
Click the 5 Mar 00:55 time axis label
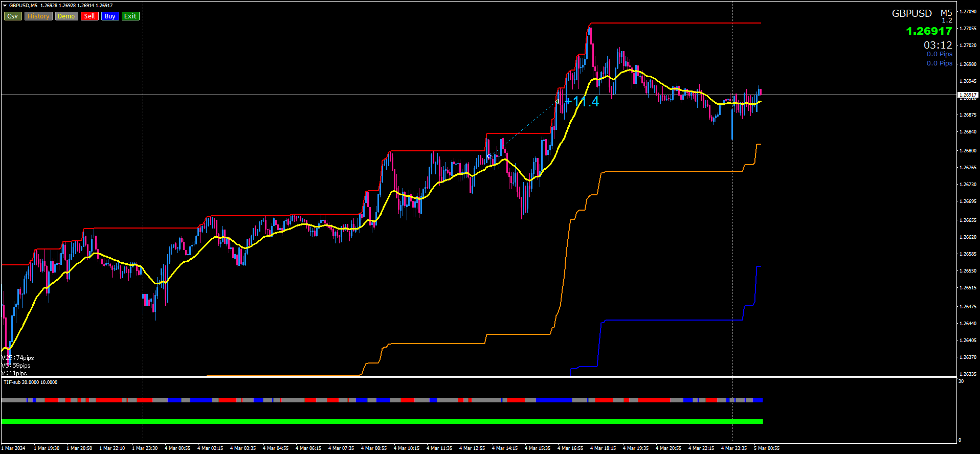tap(767, 448)
